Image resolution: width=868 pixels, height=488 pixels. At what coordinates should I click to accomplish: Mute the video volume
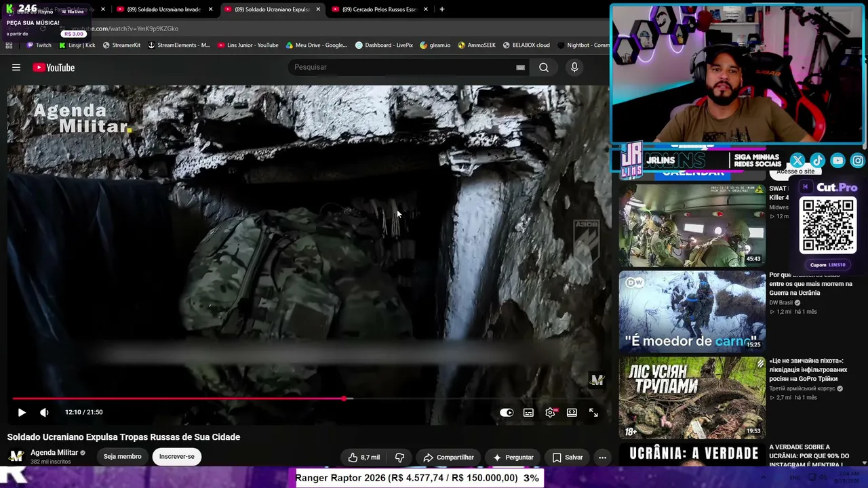[x=44, y=412]
